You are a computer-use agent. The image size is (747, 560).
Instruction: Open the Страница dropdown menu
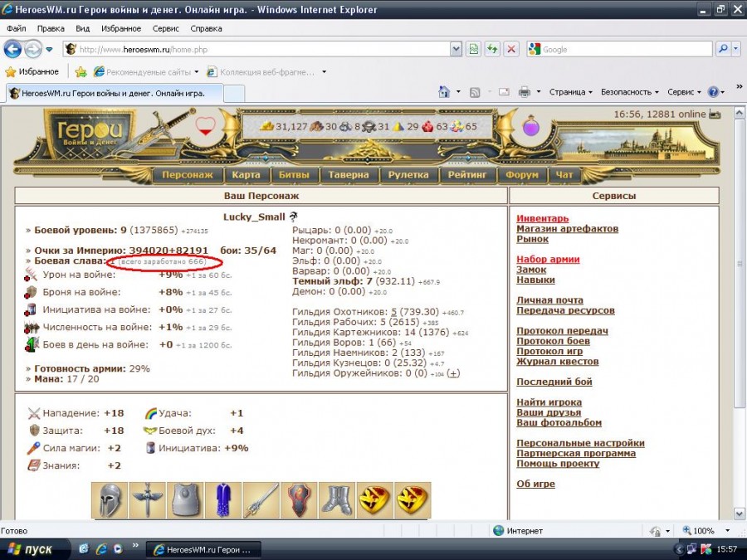(x=570, y=92)
